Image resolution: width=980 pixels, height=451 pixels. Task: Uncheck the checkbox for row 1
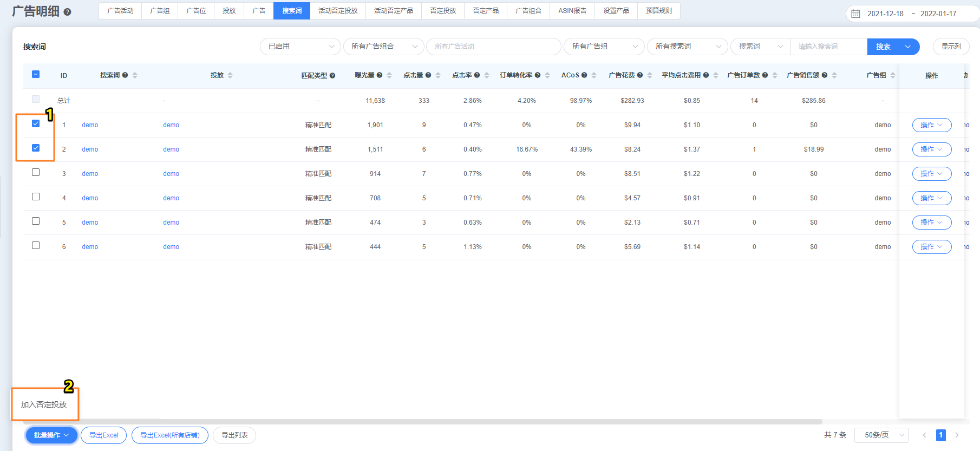[x=36, y=123]
